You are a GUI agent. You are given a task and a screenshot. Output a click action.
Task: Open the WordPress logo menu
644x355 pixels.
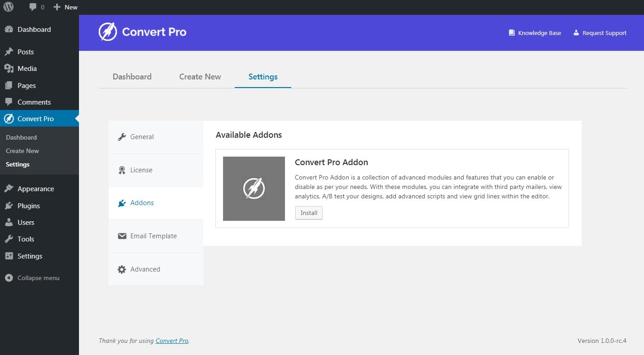coord(9,7)
